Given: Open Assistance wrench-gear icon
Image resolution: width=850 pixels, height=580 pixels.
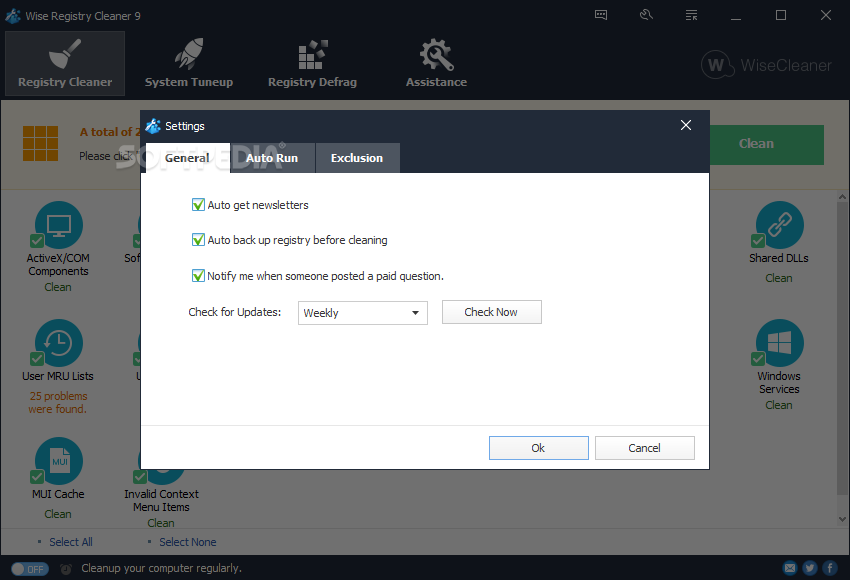Looking at the screenshot, I should click(436, 54).
